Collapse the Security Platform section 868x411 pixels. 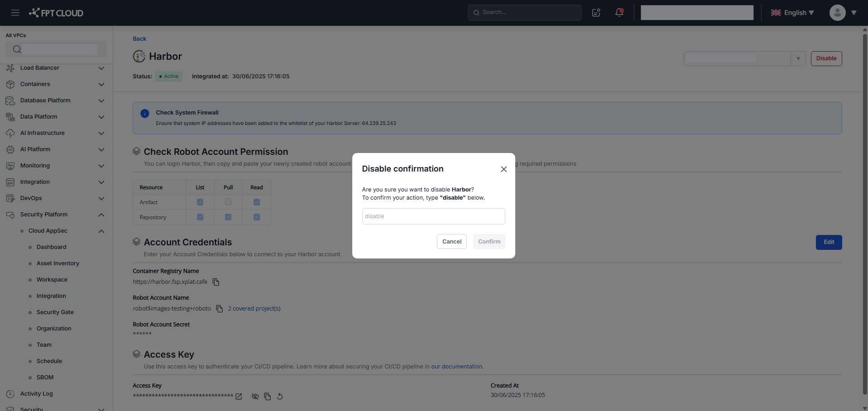pyautogui.click(x=101, y=215)
